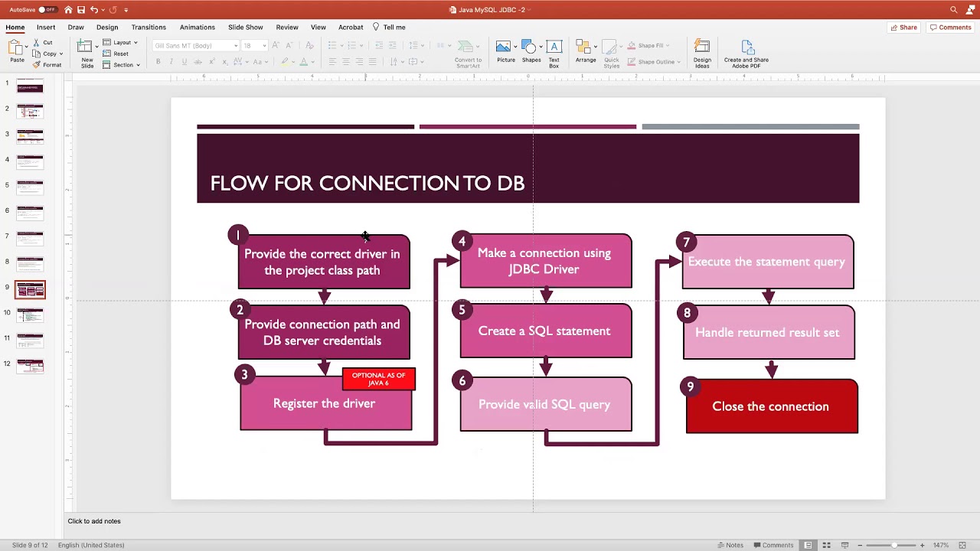Click the zoom in plus button
980x551 pixels.
(922, 545)
